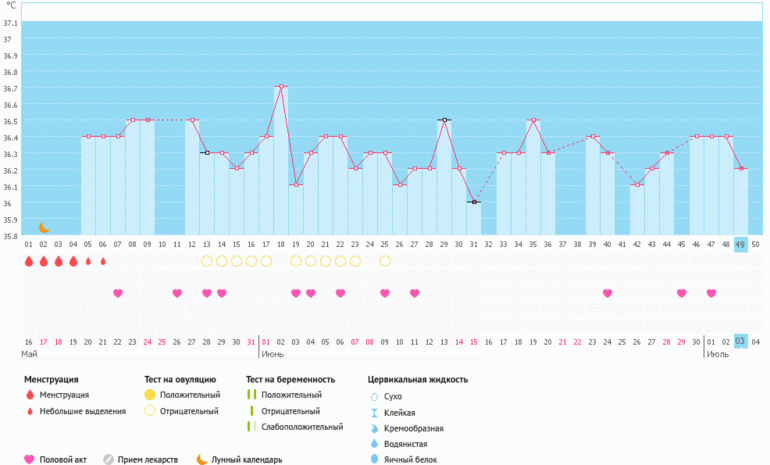Select the heart icon on cycle day 40

(x=607, y=293)
